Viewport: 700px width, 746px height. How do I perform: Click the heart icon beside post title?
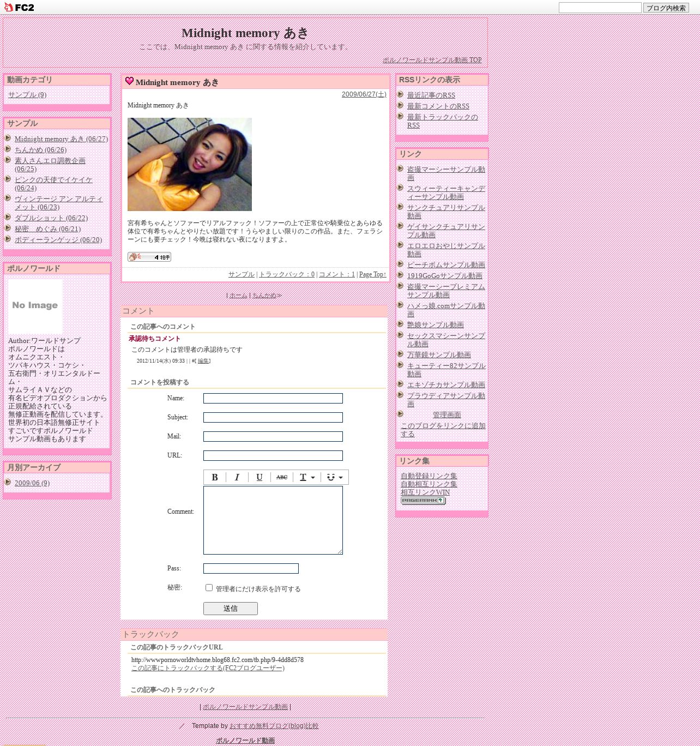pyautogui.click(x=129, y=81)
